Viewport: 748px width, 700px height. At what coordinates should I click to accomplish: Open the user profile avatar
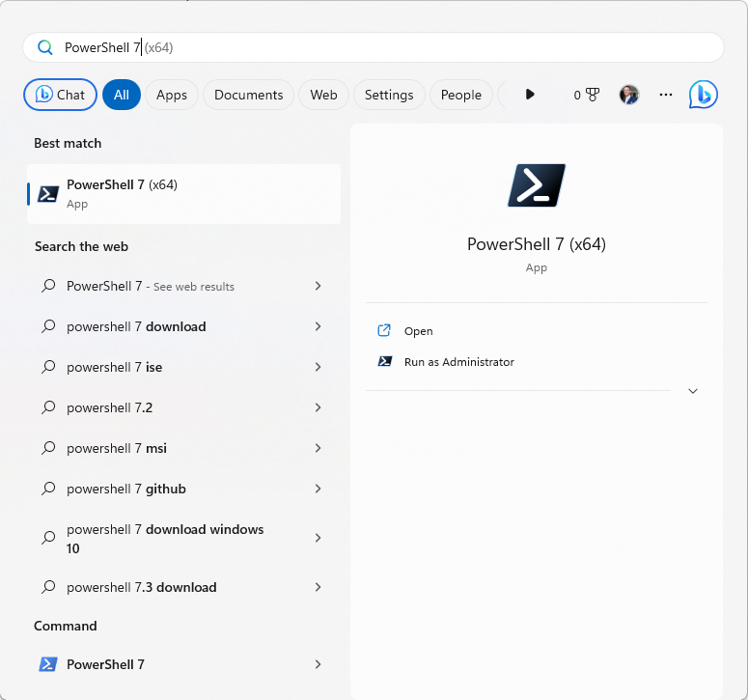click(628, 95)
